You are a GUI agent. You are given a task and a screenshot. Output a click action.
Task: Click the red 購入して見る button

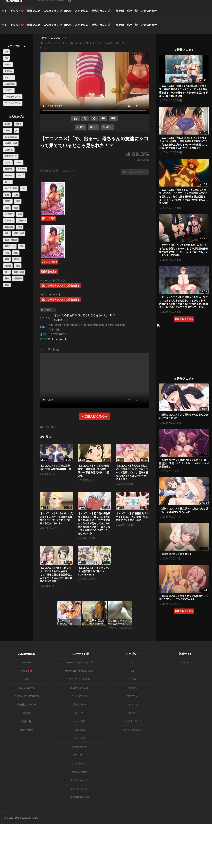[x=48, y=218]
